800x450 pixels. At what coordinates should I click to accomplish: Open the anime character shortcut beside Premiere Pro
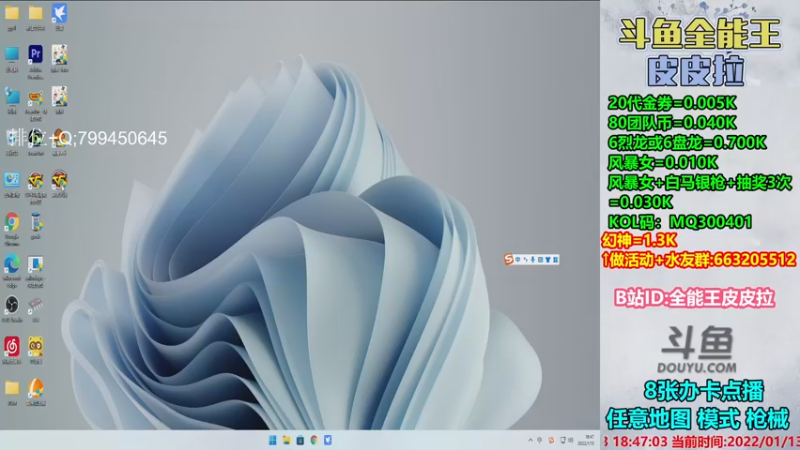59,54
